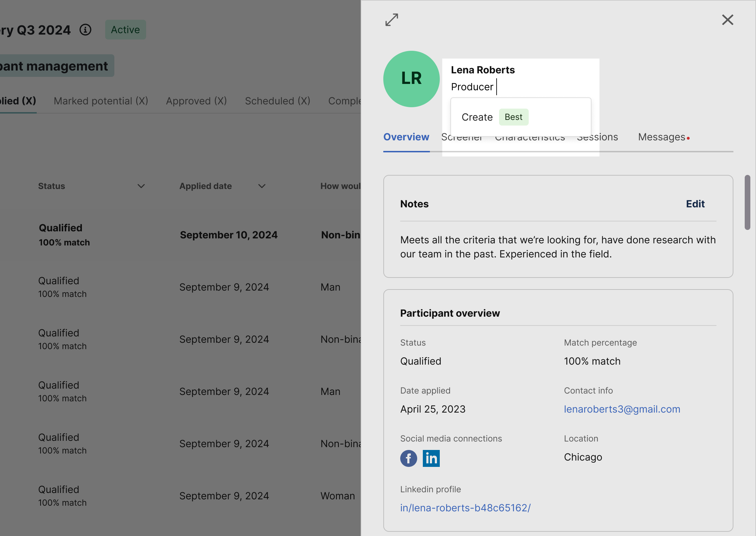Open Lena's Facebook profile icon
The width and height of the screenshot is (756, 536).
[x=409, y=458]
